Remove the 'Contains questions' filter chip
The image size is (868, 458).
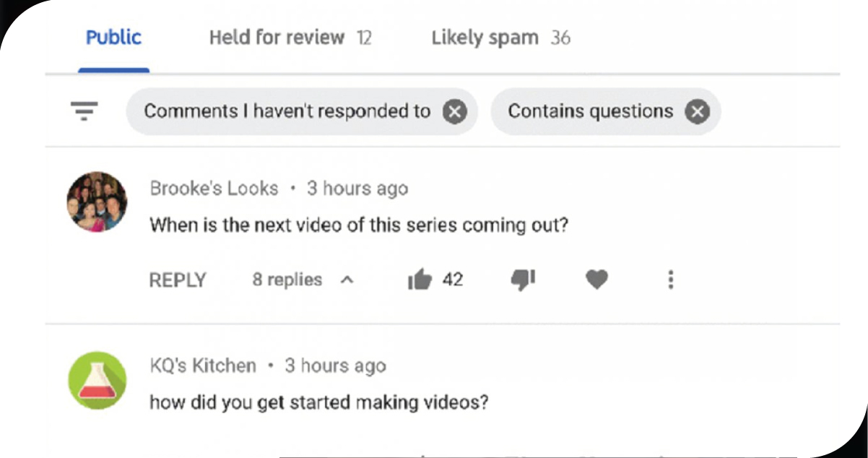[x=697, y=112]
